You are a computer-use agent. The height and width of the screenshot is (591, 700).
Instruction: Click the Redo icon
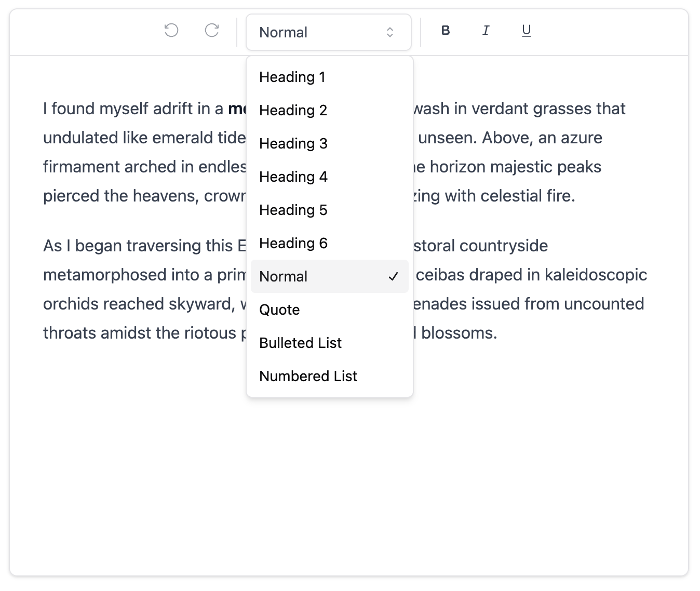click(211, 31)
